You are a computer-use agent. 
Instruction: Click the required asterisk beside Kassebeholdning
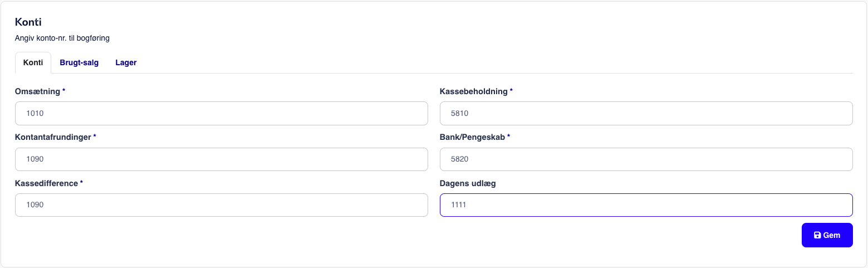coord(511,90)
